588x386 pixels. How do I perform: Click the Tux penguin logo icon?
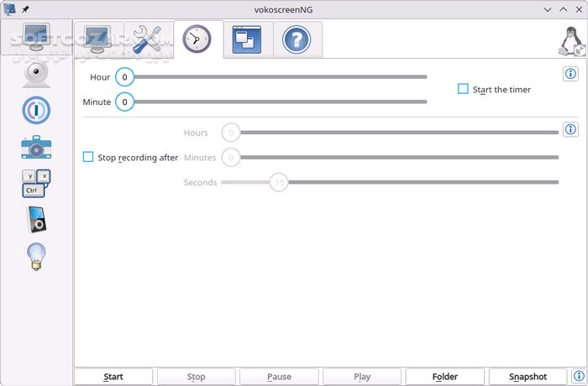571,41
